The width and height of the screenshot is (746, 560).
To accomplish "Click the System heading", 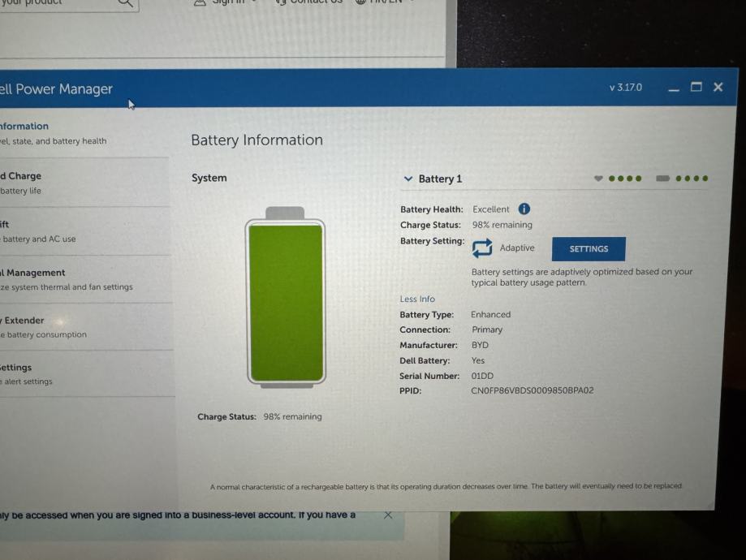I will [x=209, y=178].
